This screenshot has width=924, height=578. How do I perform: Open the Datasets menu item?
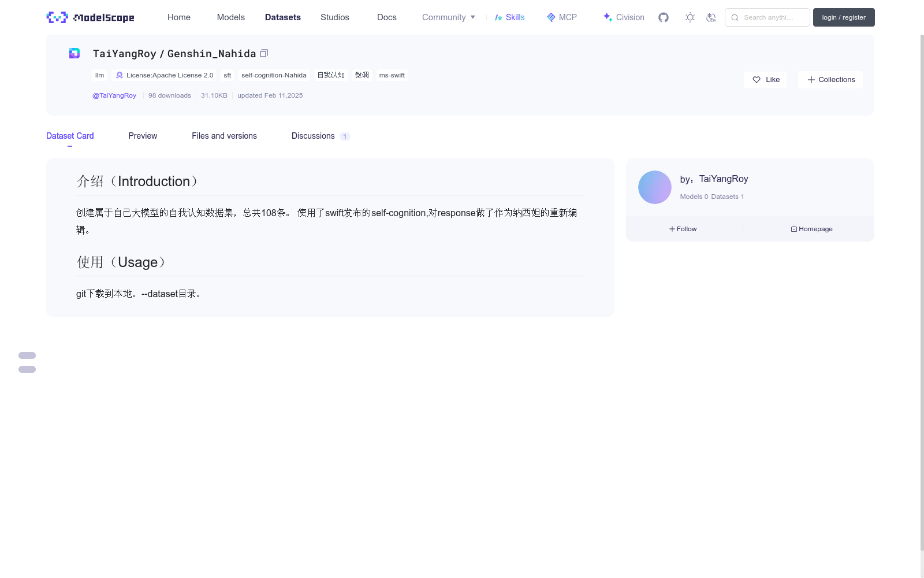pos(283,17)
